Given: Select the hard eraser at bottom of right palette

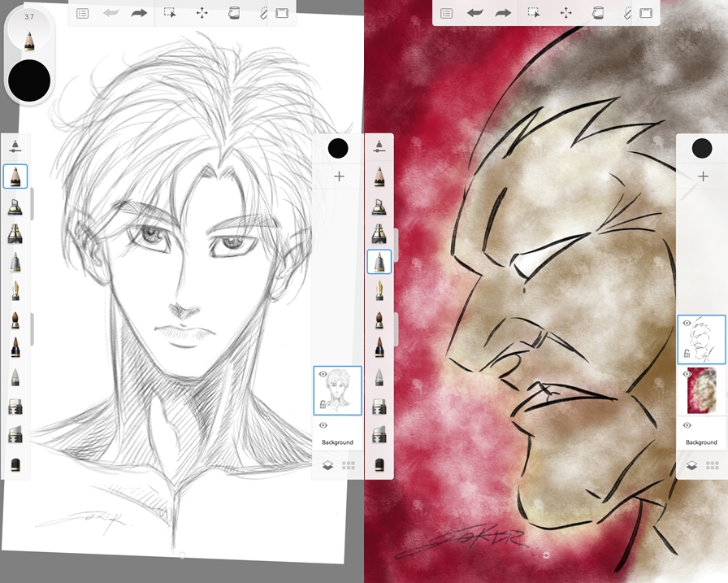Looking at the screenshot, I should click(379, 464).
